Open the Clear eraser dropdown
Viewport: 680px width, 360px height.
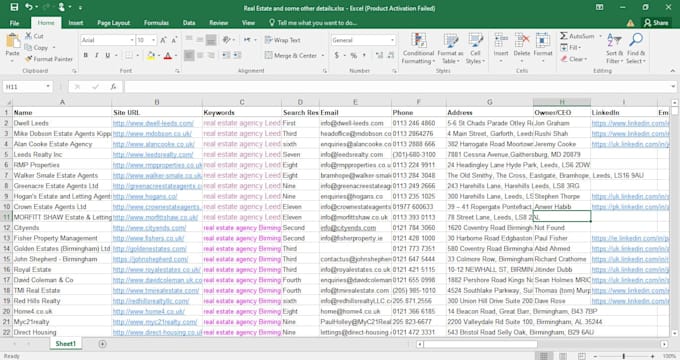(574, 59)
